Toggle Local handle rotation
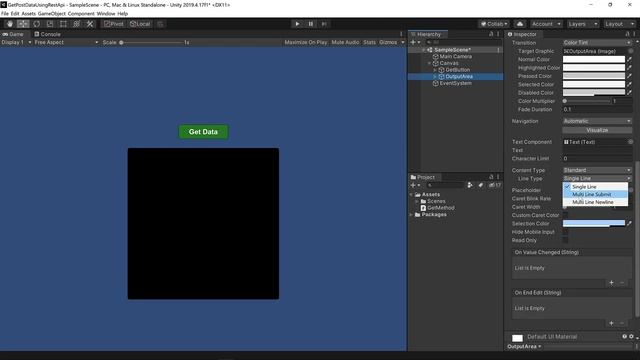 [x=140, y=24]
